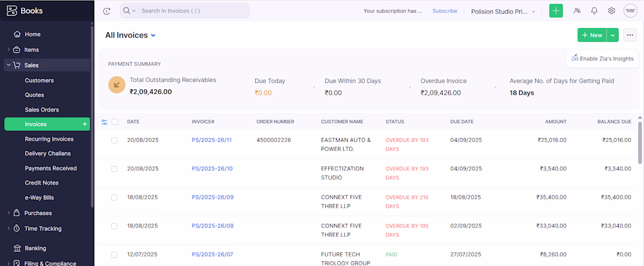
Task: Click the Purchases bag icon
Action: click(x=17, y=213)
